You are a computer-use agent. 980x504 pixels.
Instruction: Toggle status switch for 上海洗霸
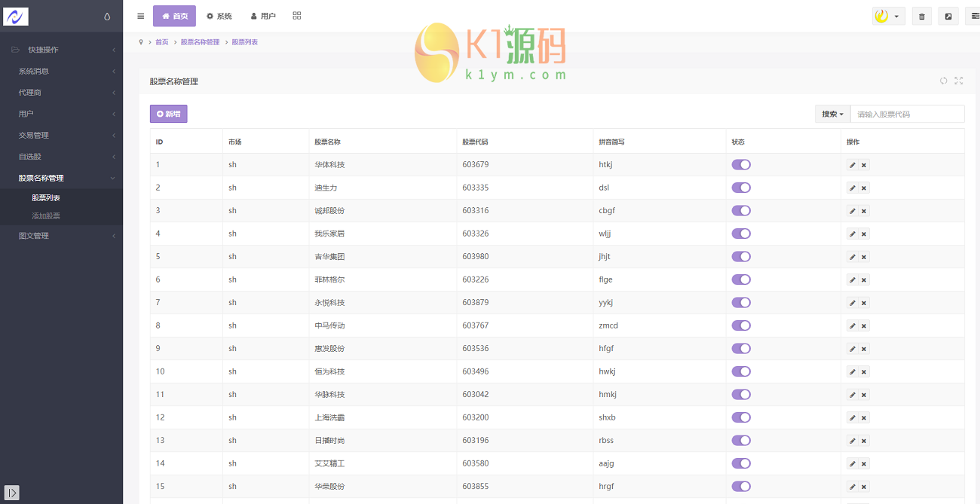pos(741,417)
